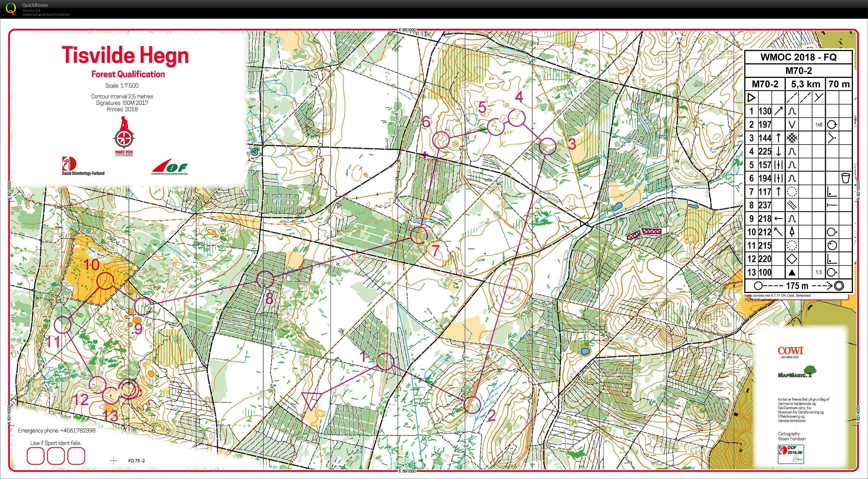The width and height of the screenshot is (868, 479).
Task: Click the 'WMOC 2018 - FQ' table header
Action: (798, 57)
